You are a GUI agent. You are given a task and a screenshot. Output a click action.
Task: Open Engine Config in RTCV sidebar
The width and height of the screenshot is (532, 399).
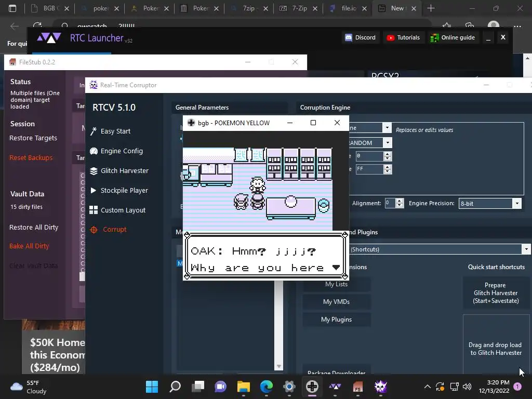click(116, 151)
